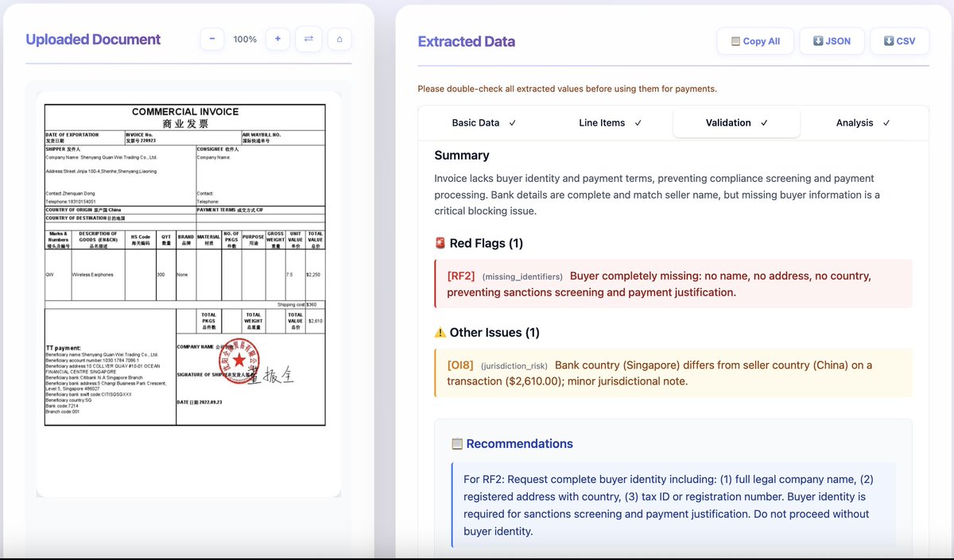Click the Summary heading

pyautogui.click(x=462, y=156)
